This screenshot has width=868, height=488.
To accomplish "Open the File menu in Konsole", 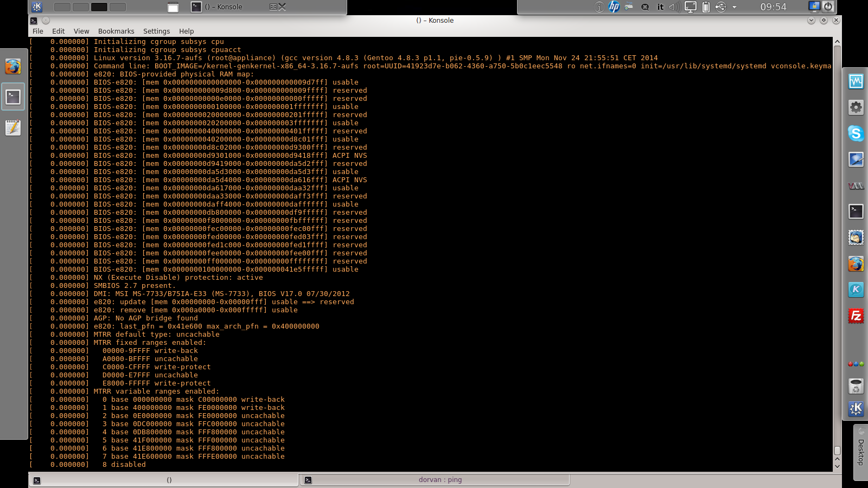I will pyautogui.click(x=37, y=31).
